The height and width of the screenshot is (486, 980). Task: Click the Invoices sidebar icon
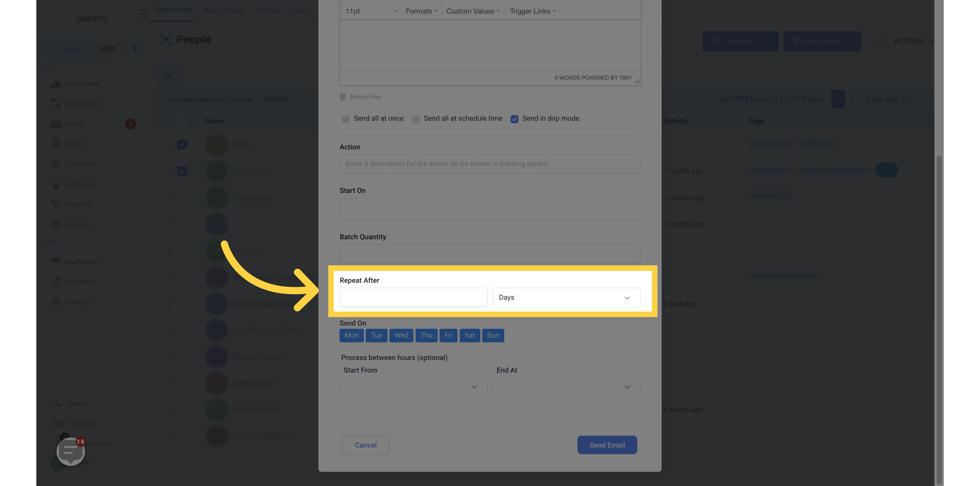tap(56, 224)
